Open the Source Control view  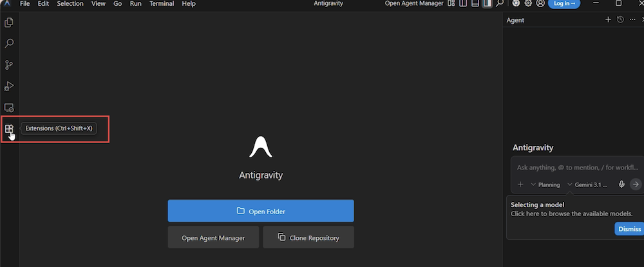pyautogui.click(x=9, y=65)
